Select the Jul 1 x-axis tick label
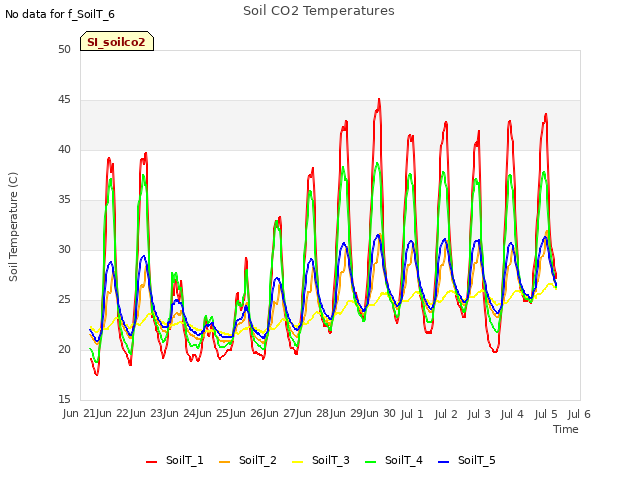 412,414
